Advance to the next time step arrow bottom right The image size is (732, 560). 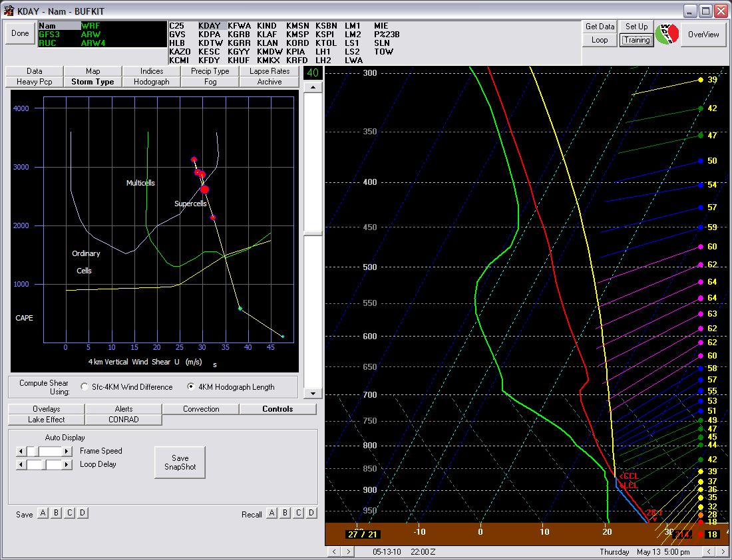723,552
